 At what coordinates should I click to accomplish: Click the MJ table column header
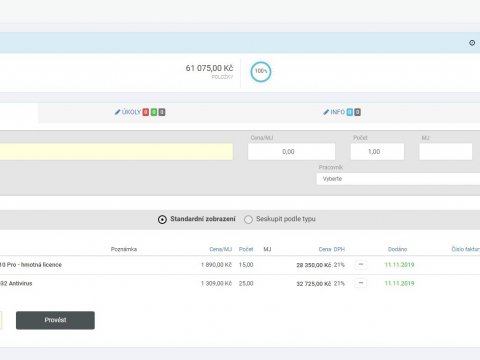coord(267,249)
